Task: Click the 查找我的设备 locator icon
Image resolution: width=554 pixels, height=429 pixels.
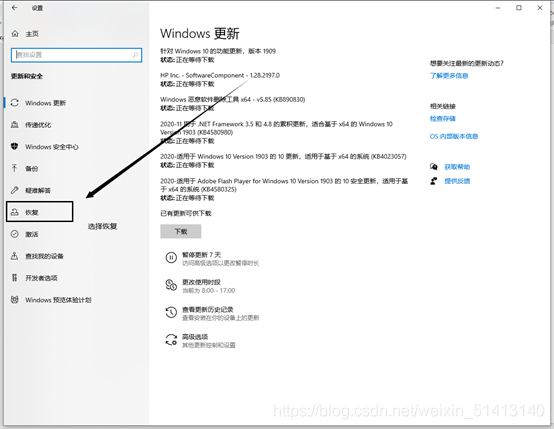Action: pyautogui.click(x=14, y=256)
